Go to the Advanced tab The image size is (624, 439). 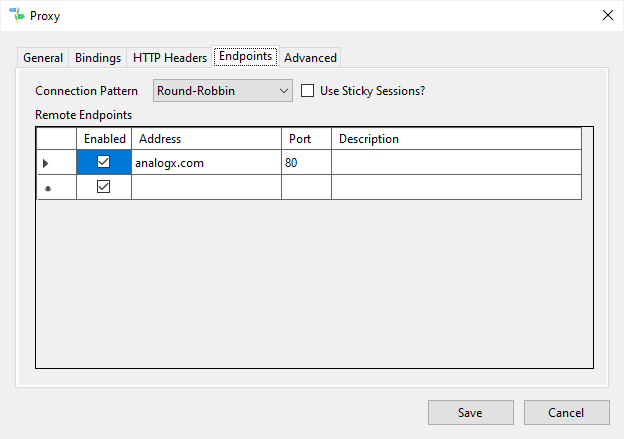coord(310,58)
